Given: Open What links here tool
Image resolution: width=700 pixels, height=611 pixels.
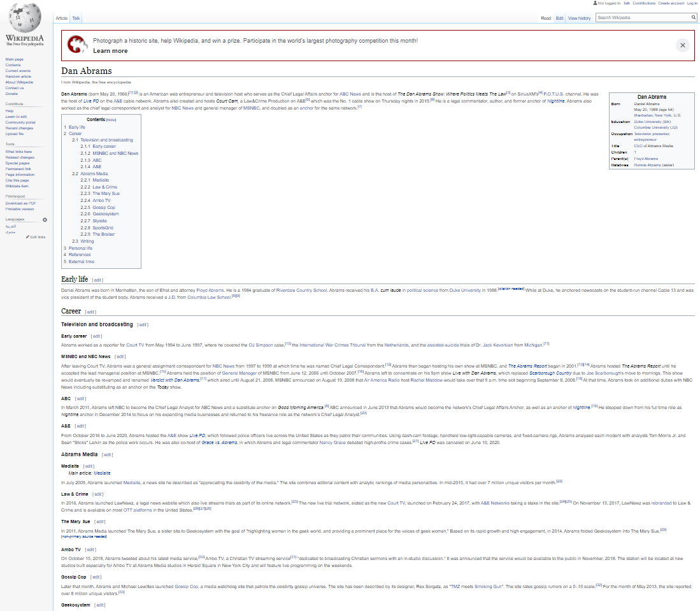Looking at the screenshot, I should pos(18,152).
